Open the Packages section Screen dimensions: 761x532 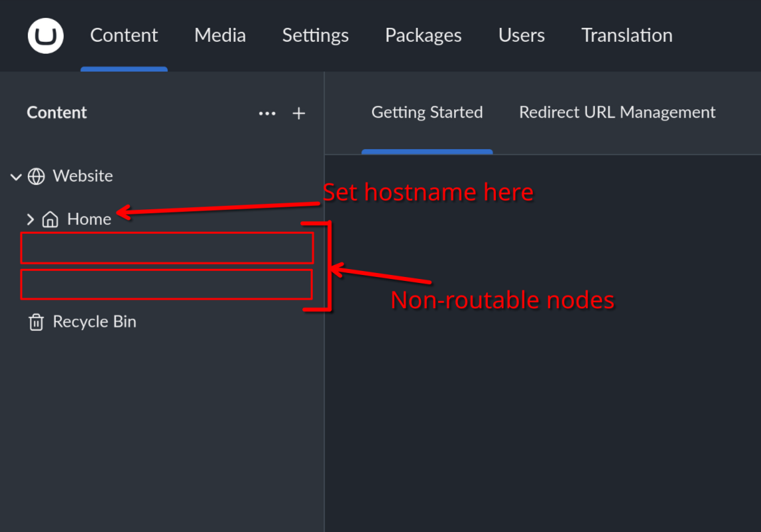[424, 35]
